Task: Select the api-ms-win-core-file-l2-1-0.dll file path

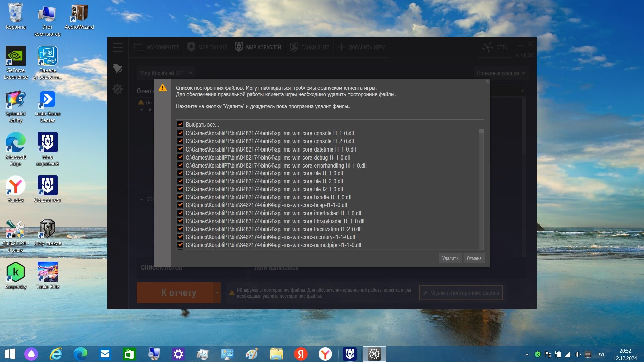Action: pos(264,189)
